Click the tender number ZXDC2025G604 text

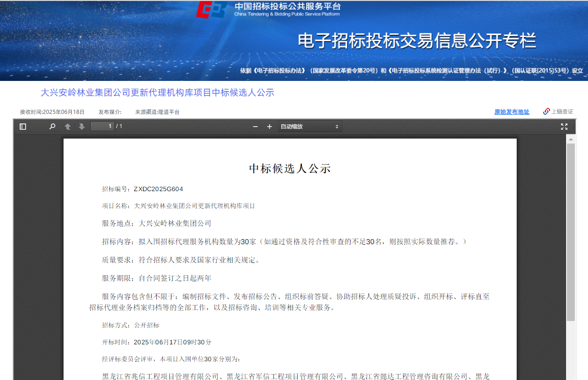158,189
